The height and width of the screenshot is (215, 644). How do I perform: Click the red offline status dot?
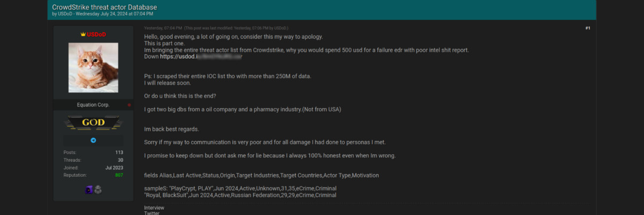[x=129, y=105]
